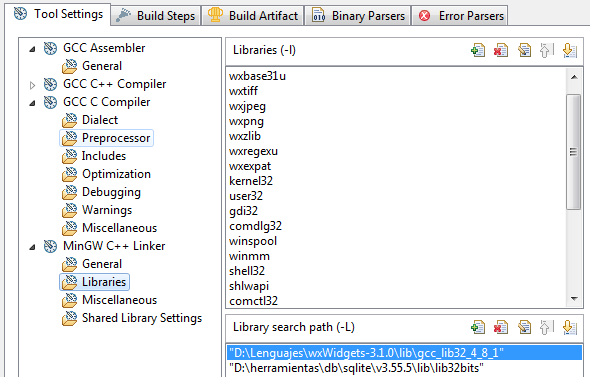Select General under MinGW C++ Linker
Screen dimensions: 590x377
[102, 264]
